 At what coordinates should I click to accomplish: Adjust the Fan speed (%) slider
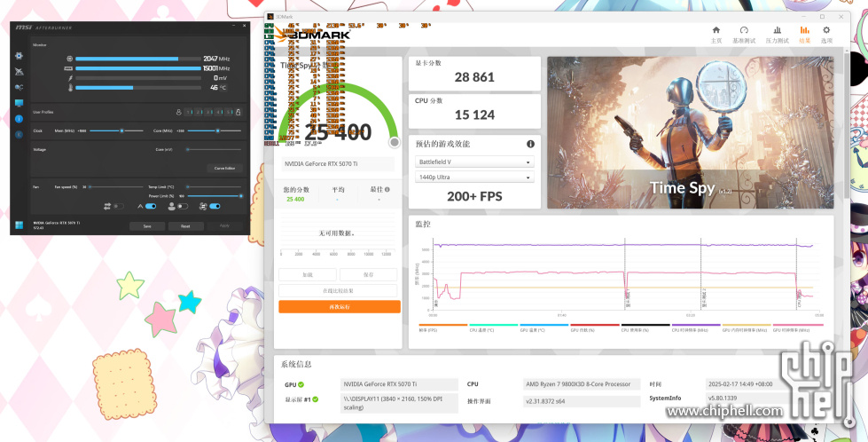click(x=115, y=186)
